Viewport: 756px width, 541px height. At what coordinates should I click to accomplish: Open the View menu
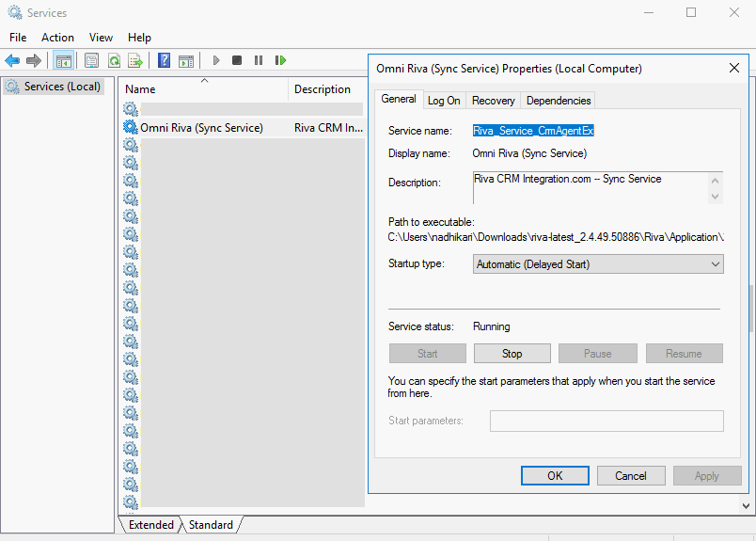(x=101, y=38)
